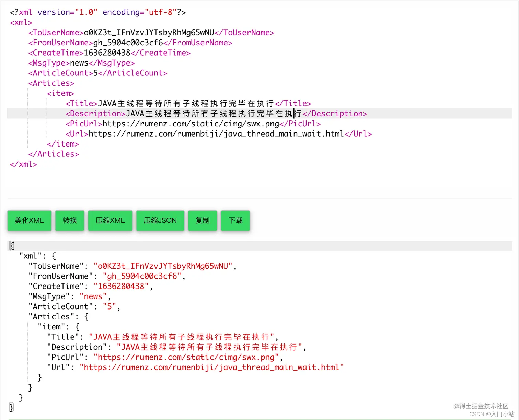Click the 美化XML button
This screenshot has height=420, width=519.
pos(29,220)
